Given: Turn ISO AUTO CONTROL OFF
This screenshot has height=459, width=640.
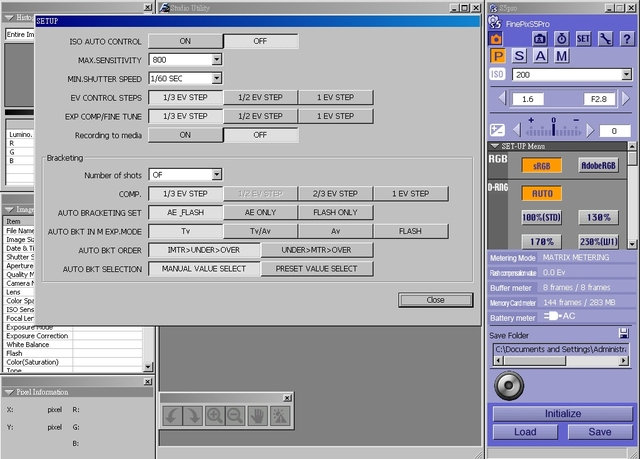Looking at the screenshot, I should click(260, 41).
